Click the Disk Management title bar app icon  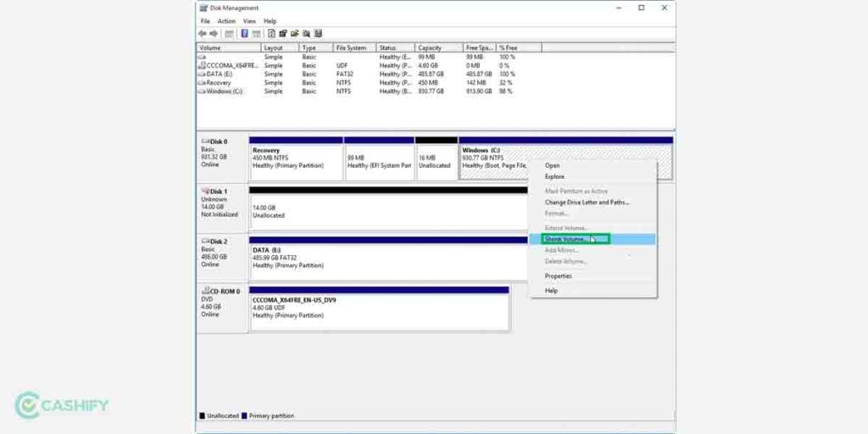click(x=203, y=8)
